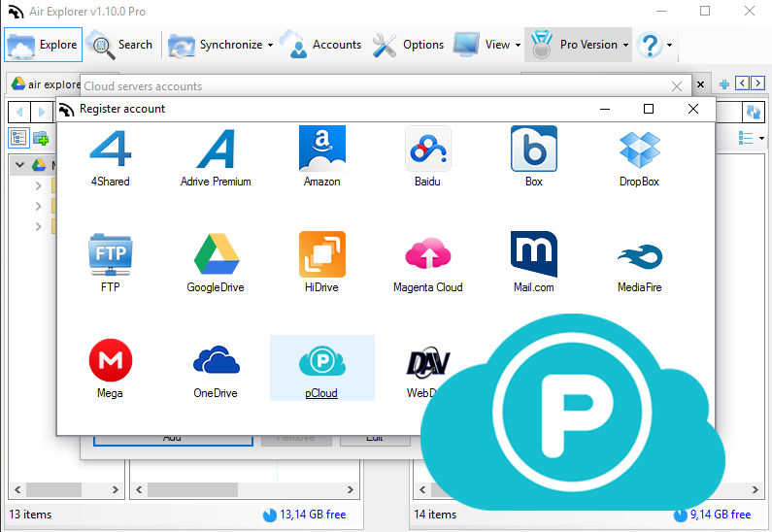Expand the second folder in tree

[38, 206]
